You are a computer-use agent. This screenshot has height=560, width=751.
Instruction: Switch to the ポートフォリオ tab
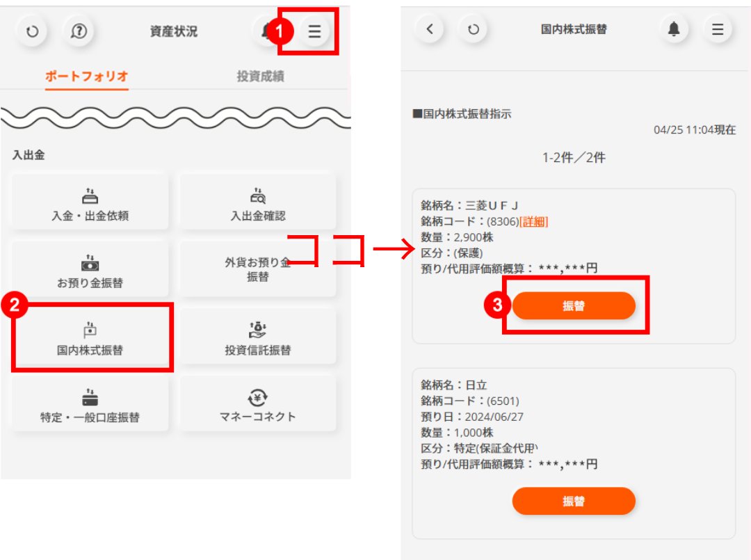coord(87,76)
